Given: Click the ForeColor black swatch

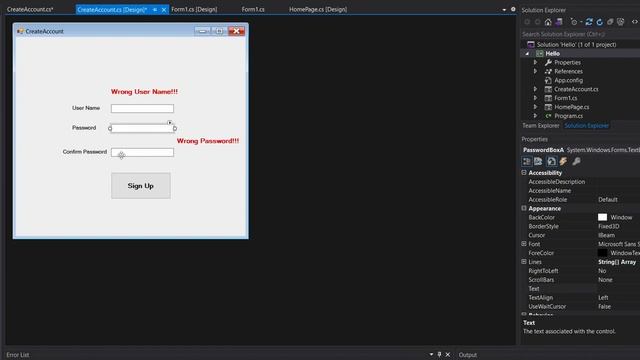Looking at the screenshot, I should click(x=602, y=253).
